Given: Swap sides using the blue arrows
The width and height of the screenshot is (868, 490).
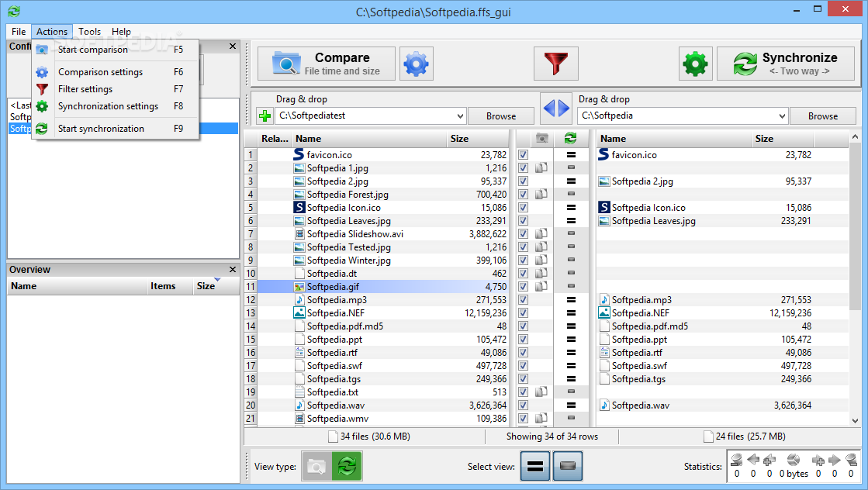Looking at the screenshot, I should coord(556,108).
